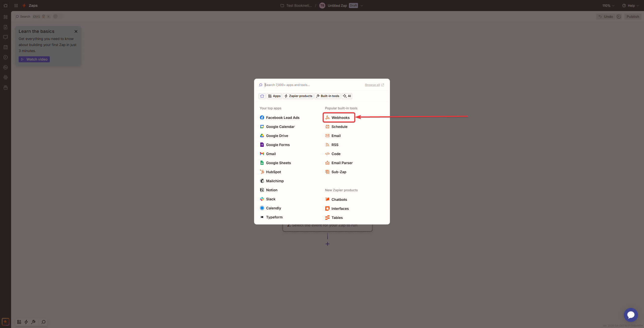The height and width of the screenshot is (328, 644).
Task: Open the sidebar history clock icon
Action: (x=6, y=57)
